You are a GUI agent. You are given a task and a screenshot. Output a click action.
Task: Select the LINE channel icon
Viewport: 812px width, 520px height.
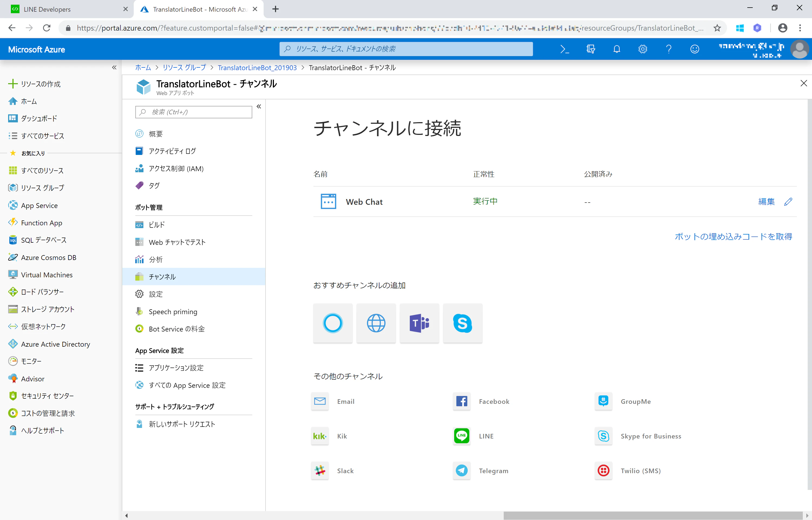click(x=461, y=435)
